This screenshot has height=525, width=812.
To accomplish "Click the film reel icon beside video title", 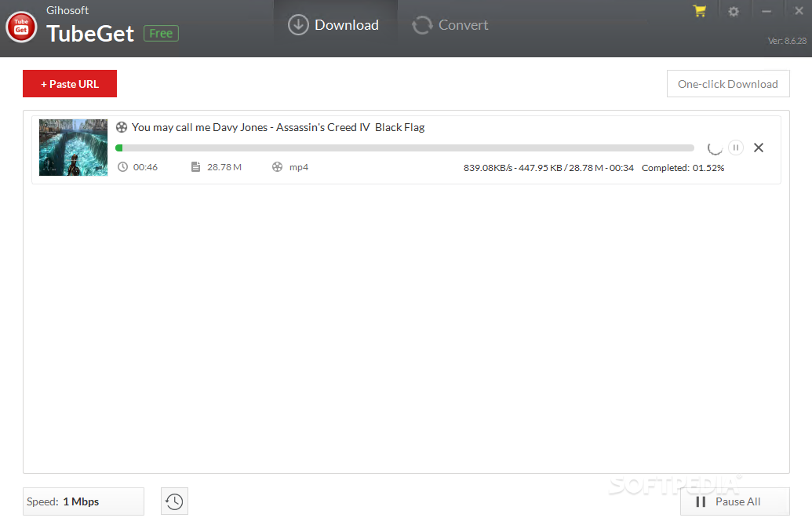I will 122,127.
